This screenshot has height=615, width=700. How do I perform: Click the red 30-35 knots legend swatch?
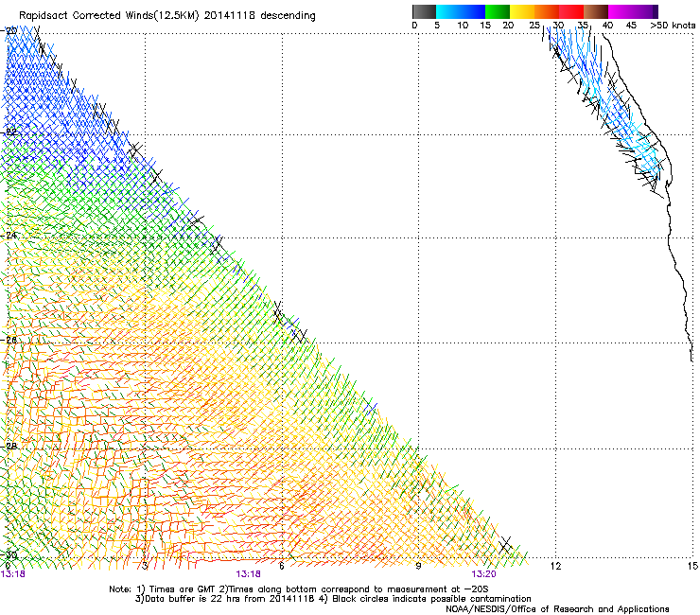pyautogui.click(x=571, y=11)
